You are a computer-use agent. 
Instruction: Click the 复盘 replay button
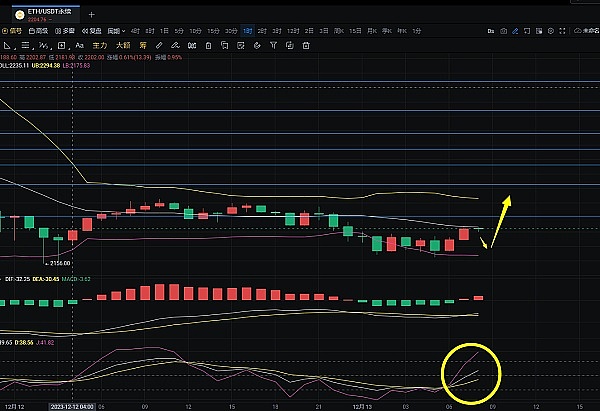point(91,31)
